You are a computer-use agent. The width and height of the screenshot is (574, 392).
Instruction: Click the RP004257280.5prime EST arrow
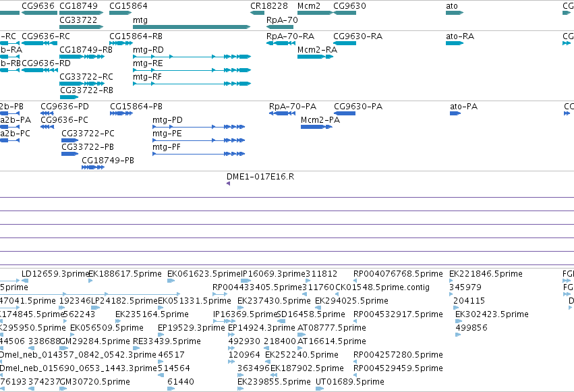coord(355,362)
